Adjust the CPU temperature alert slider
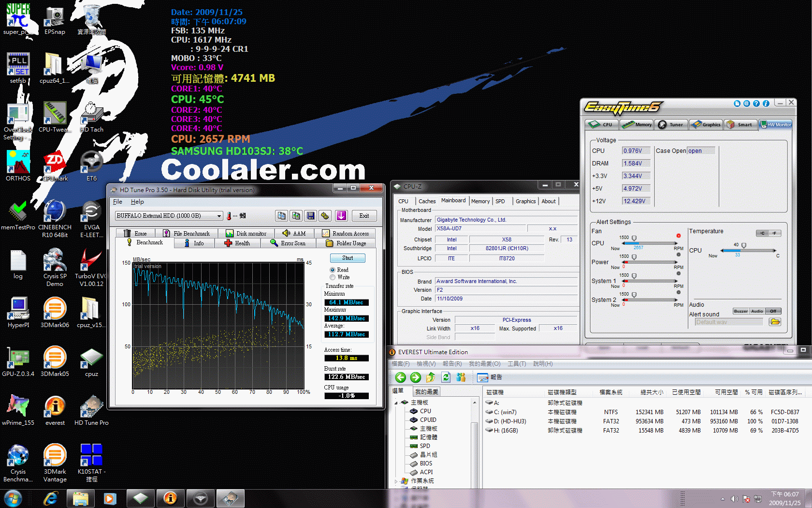The image size is (812, 508). (x=744, y=246)
